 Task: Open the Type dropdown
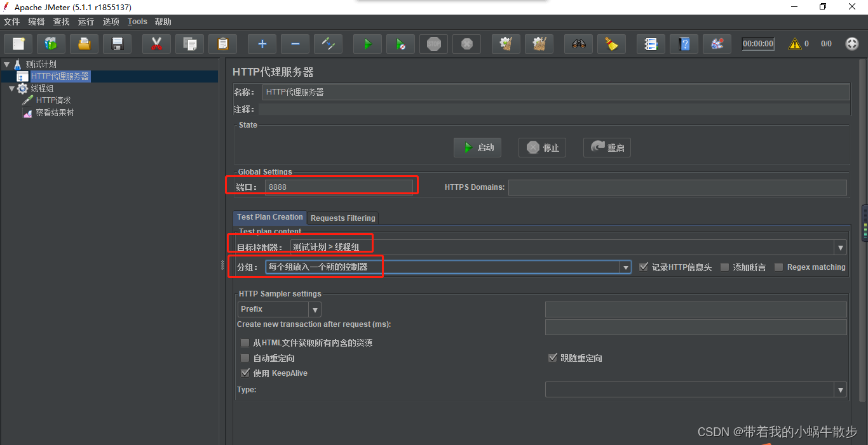tap(841, 390)
